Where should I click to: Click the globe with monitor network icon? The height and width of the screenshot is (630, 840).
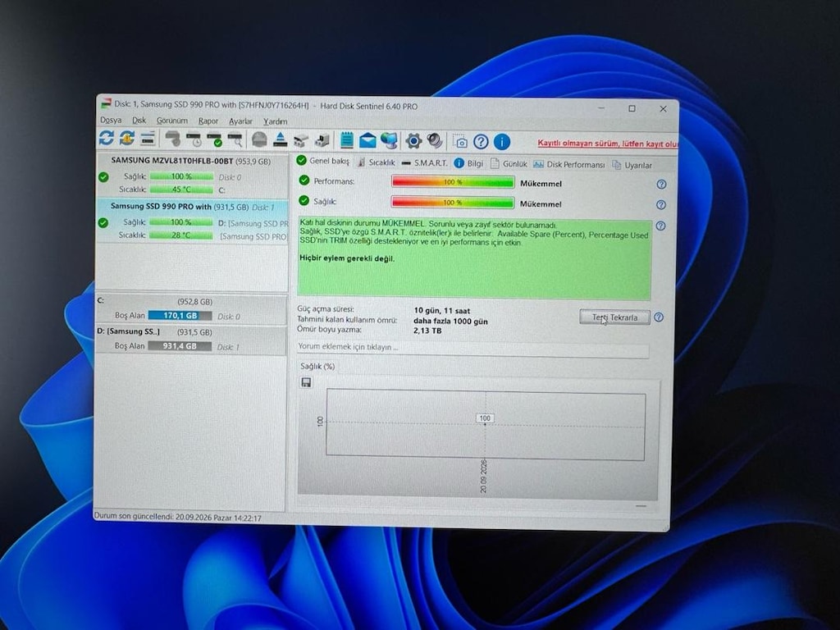point(390,140)
